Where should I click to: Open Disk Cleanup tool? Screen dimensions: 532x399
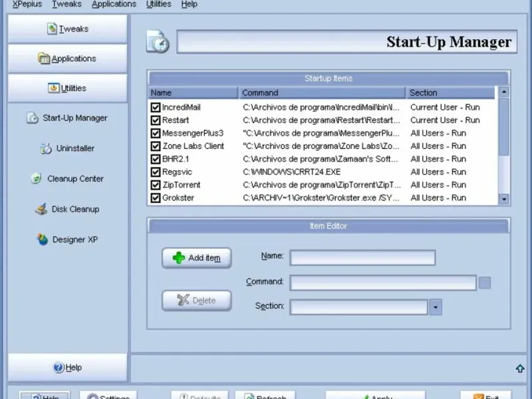[x=67, y=209]
